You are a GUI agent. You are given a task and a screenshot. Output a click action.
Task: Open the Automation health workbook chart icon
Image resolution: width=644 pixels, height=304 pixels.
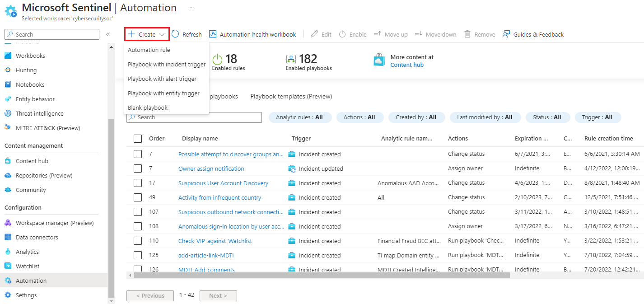[213, 34]
